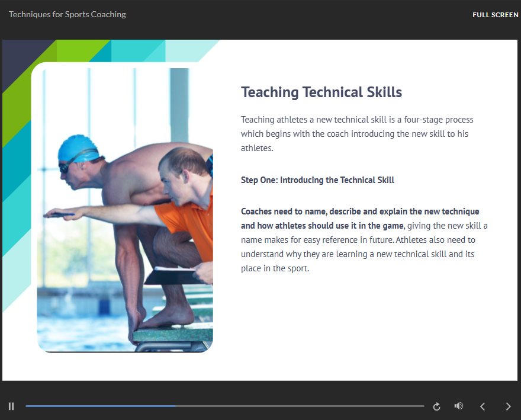Click the circular restart arrow icon
The image size is (521, 420).
tap(436, 406)
